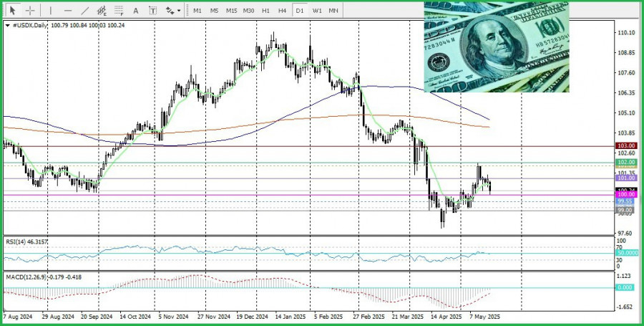The height and width of the screenshot is (326, 644).
Task: Switch to M1 timeframe
Action: (x=197, y=11)
